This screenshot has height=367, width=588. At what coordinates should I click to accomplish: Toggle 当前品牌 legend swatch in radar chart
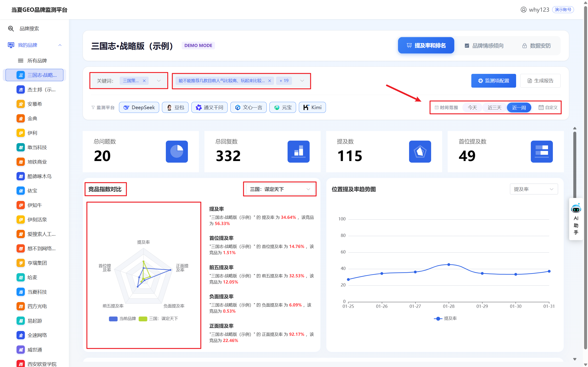pyautogui.click(x=113, y=319)
